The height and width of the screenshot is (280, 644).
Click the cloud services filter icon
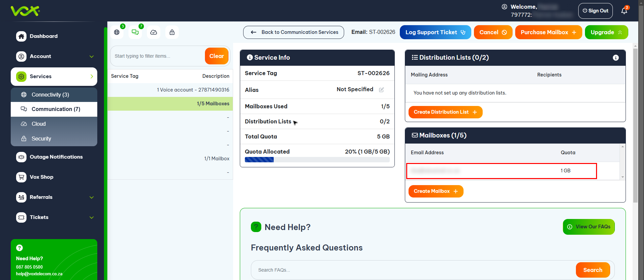154,32
